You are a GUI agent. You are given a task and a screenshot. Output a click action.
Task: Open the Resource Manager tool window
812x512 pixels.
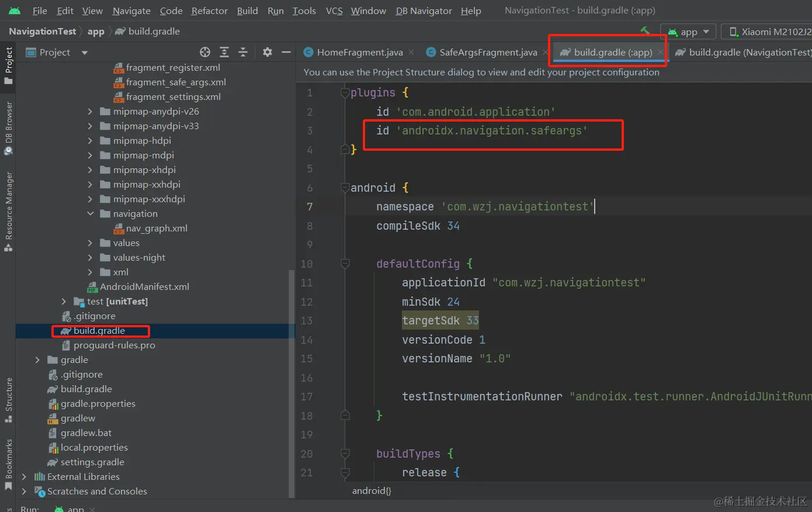[8, 212]
